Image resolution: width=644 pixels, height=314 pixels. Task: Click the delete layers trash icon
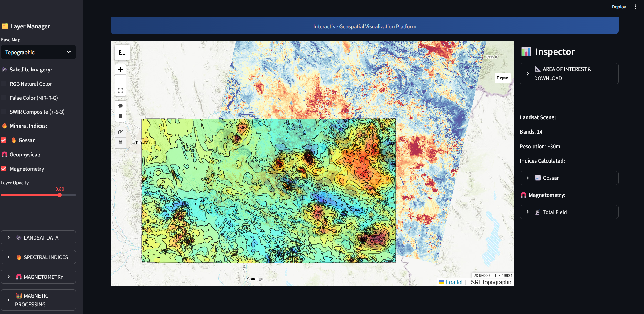coord(120,142)
